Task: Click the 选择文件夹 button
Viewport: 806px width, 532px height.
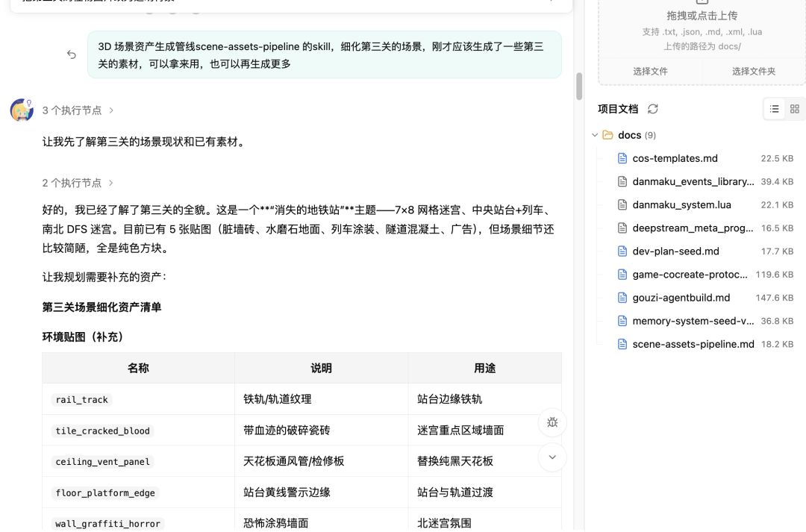Action: 754,72
